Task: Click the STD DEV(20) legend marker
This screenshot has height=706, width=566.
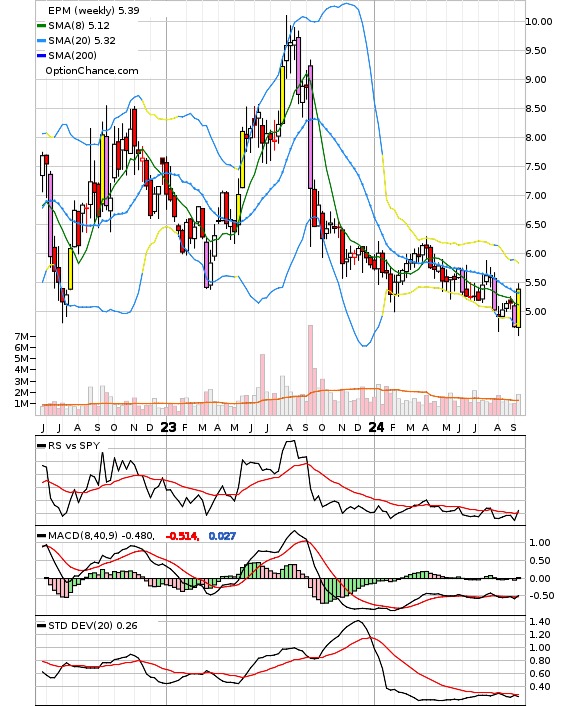Action: click(41, 626)
